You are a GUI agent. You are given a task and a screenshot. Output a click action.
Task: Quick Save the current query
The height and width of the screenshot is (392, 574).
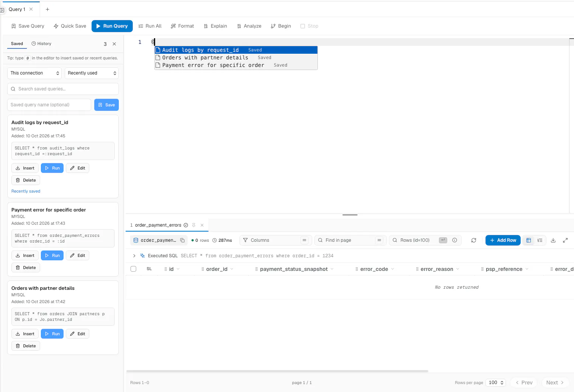coord(70,26)
